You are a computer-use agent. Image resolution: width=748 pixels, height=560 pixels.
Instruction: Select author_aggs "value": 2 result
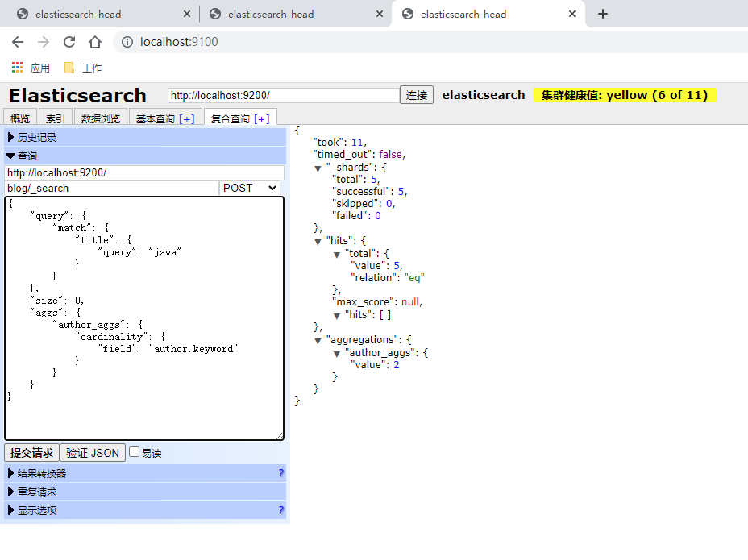click(397, 365)
